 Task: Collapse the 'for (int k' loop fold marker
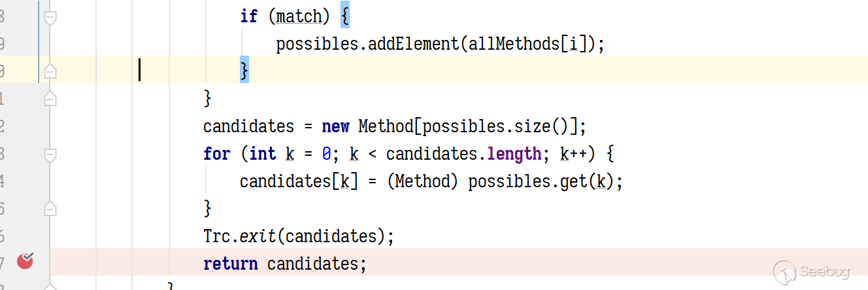[x=50, y=154]
